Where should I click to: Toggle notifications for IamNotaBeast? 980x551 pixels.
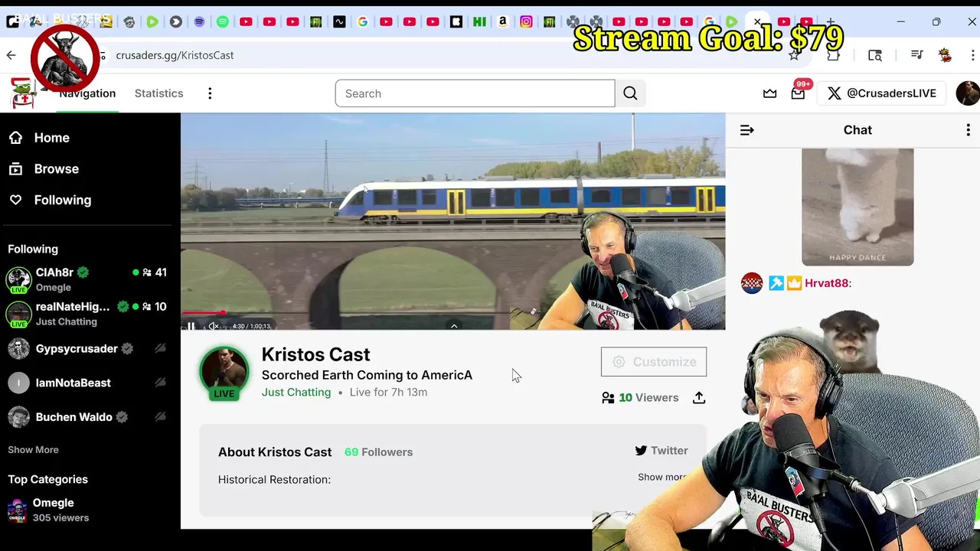click(160, 383)
